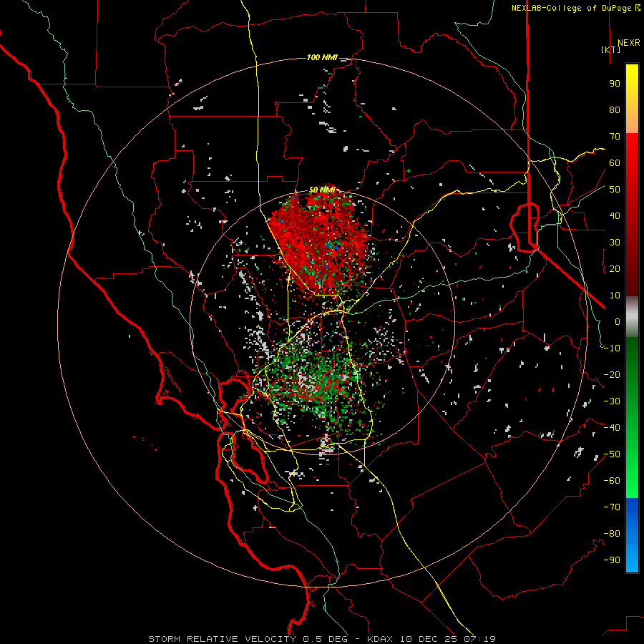Pick the gray zero-velocity color bar segment
Viewport: 644px width, 644px height.
pos(632,317)
